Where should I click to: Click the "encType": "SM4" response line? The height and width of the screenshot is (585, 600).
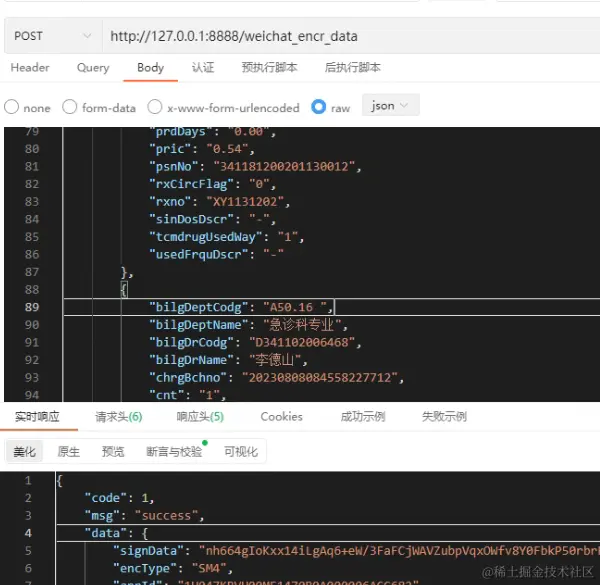point(173,569)
